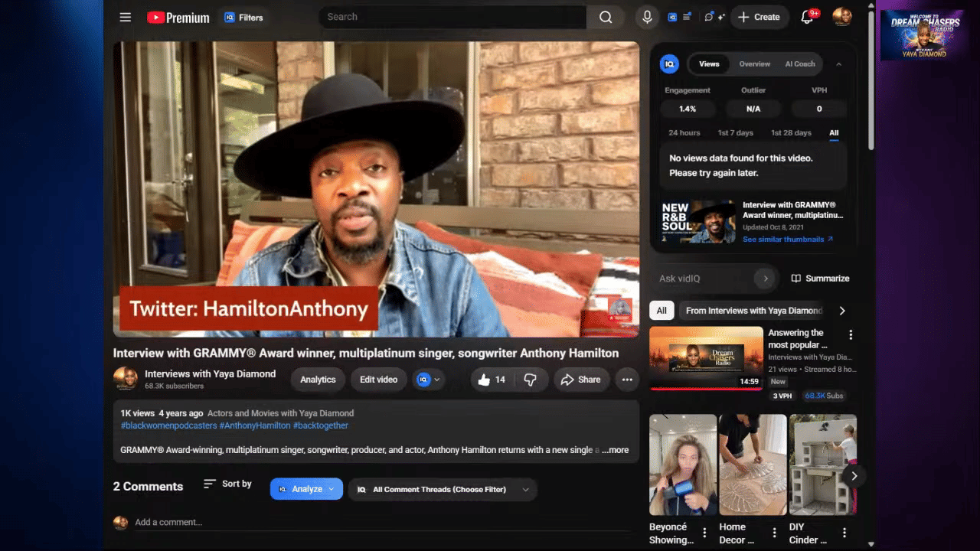This screenshot has width=980, height=551.
Task: Expand the vidIQ dropdown next to Edit video
Action: 428,380
